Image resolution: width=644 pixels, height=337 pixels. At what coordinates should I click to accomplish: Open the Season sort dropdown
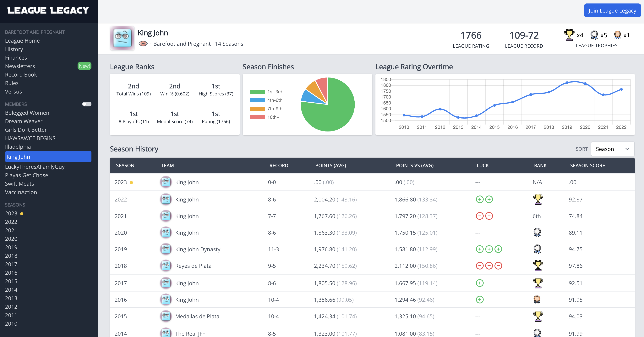[x=613, y=149]
